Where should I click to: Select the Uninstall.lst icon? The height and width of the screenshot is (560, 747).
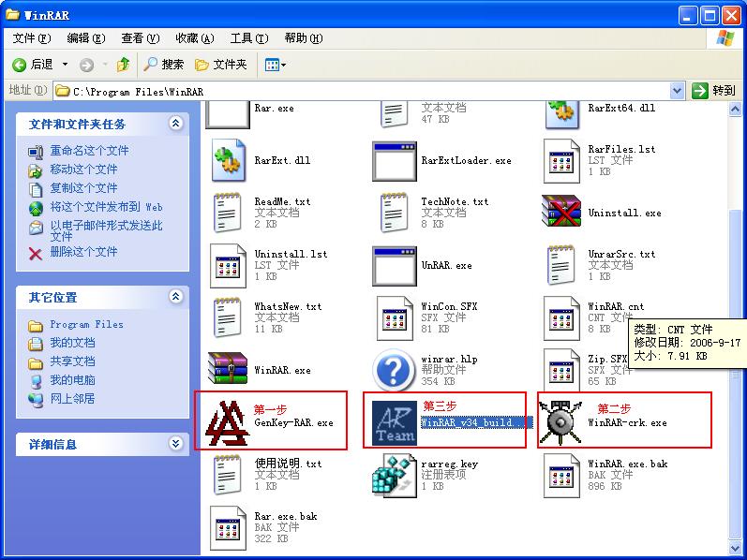coord(228,266)
